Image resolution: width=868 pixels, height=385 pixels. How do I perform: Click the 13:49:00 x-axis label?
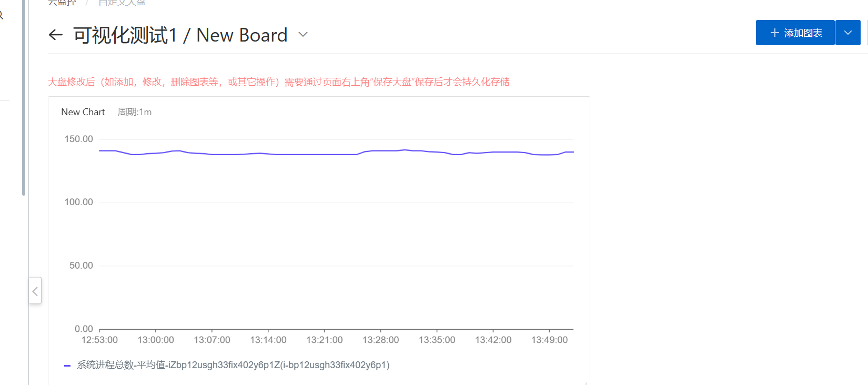(549, 340)
